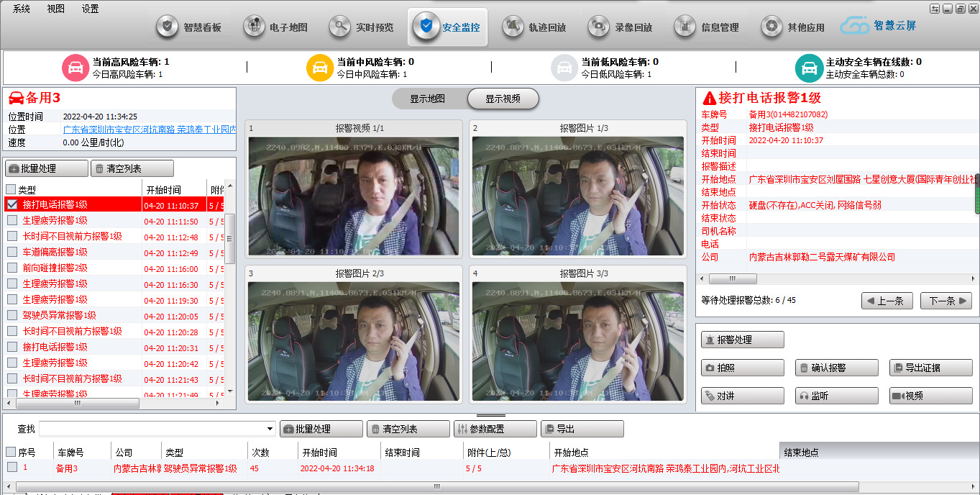Open the address link beside 位置
The height and width of the screenshot is (495, 980).
click(x=150, y=130)
